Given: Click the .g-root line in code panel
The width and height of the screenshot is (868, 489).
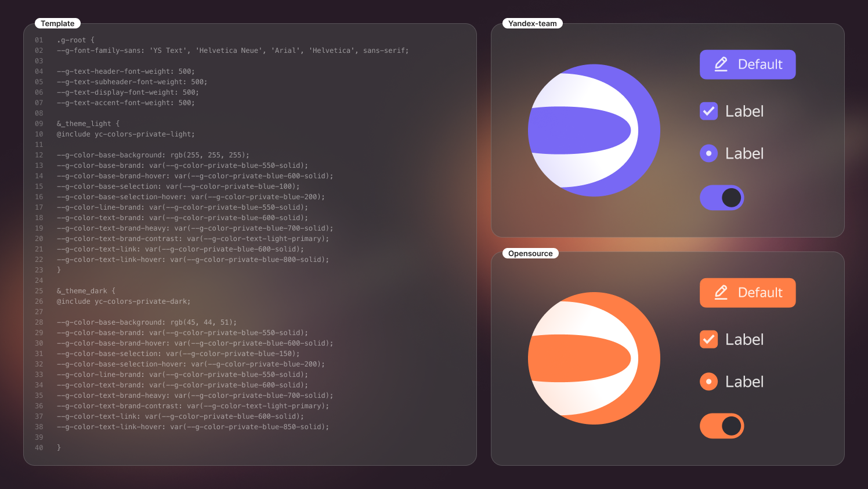Looking at the screenshot, I should point(75,40).
